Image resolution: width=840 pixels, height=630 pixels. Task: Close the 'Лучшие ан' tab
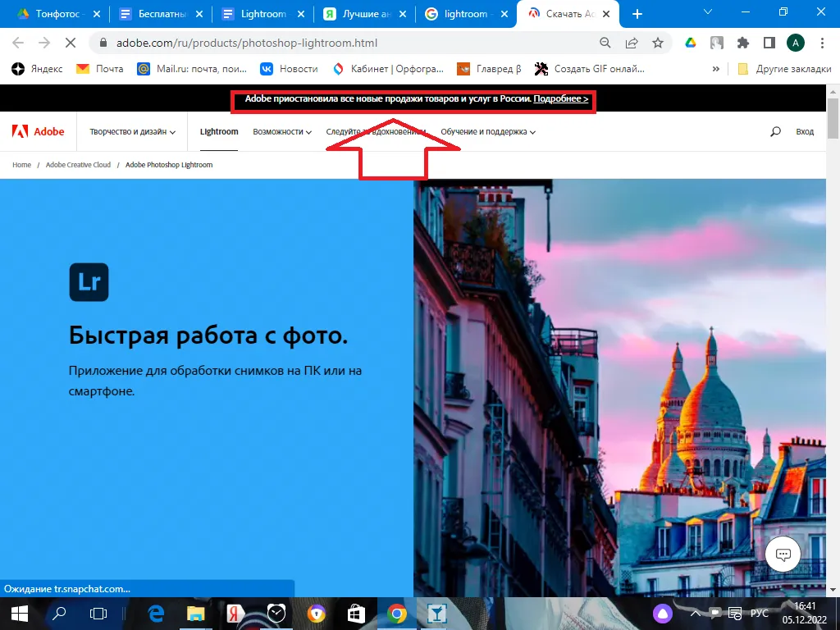point(404,14)
